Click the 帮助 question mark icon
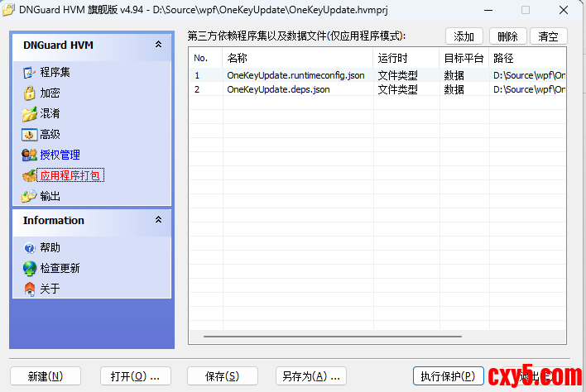 click(29, 248)
